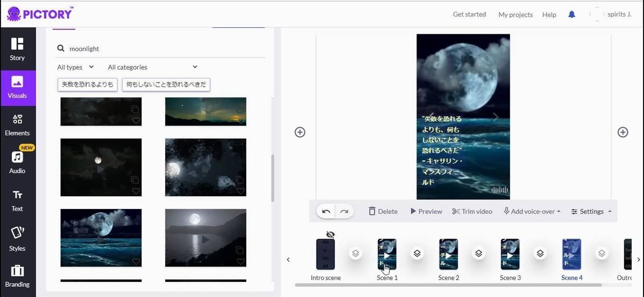Screen dimensions: 644x297
Task: Open the Branding panel in sidebar
Action: pyautogui.click(x=17, y=277)
